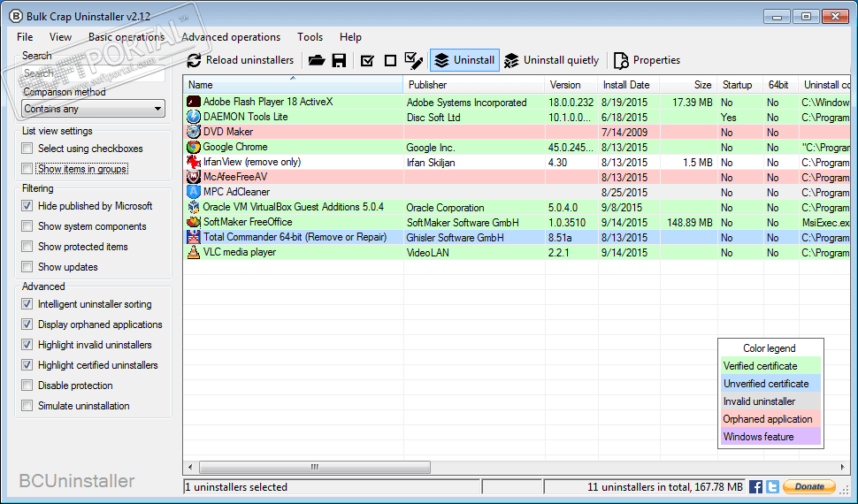Click the Adobe Flash Player icon

(193, 102)
